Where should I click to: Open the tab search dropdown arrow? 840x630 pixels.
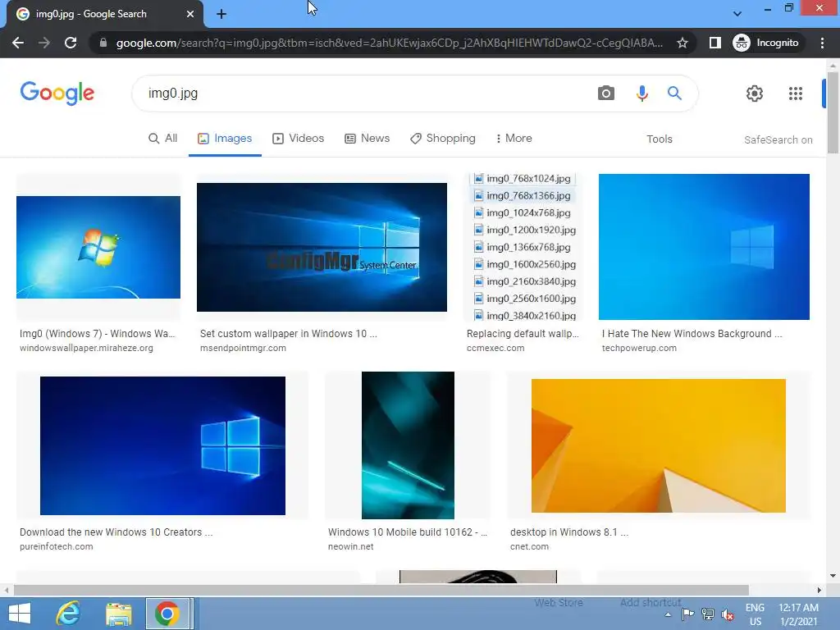click(737, 13)
